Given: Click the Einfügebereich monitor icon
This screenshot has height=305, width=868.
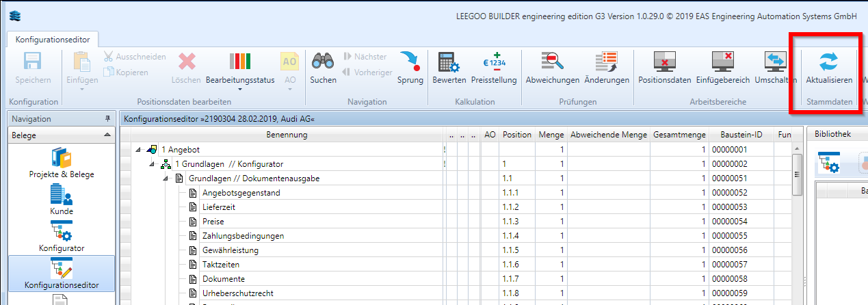Looking at the screenshot, I should click(x=723, y=62).
